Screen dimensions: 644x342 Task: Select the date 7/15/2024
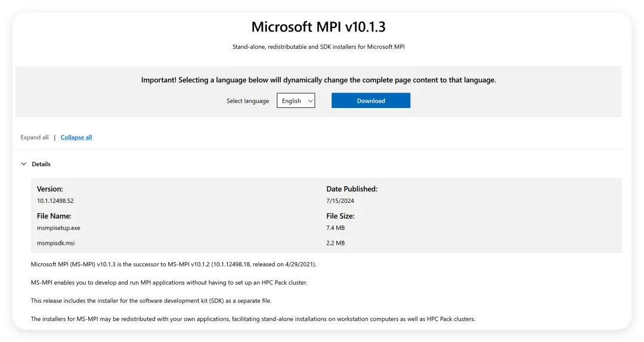pyautogui.click(x=340, y=201)
